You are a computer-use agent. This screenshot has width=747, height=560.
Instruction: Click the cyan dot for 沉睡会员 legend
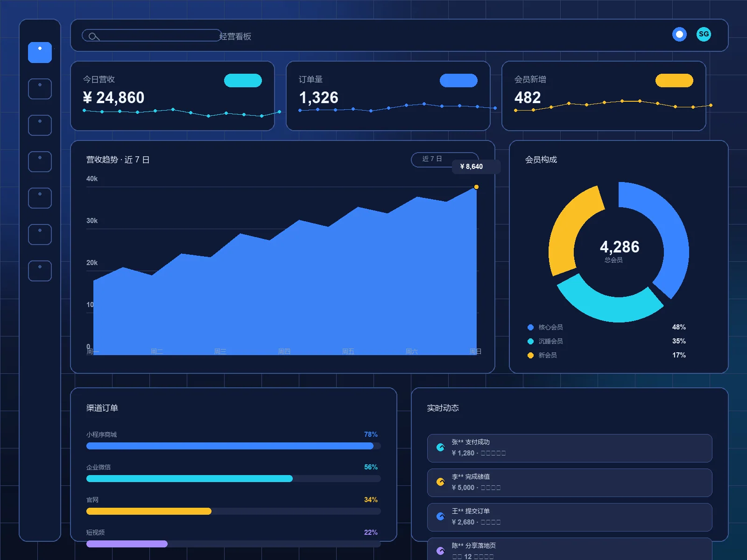click(530, 341)
